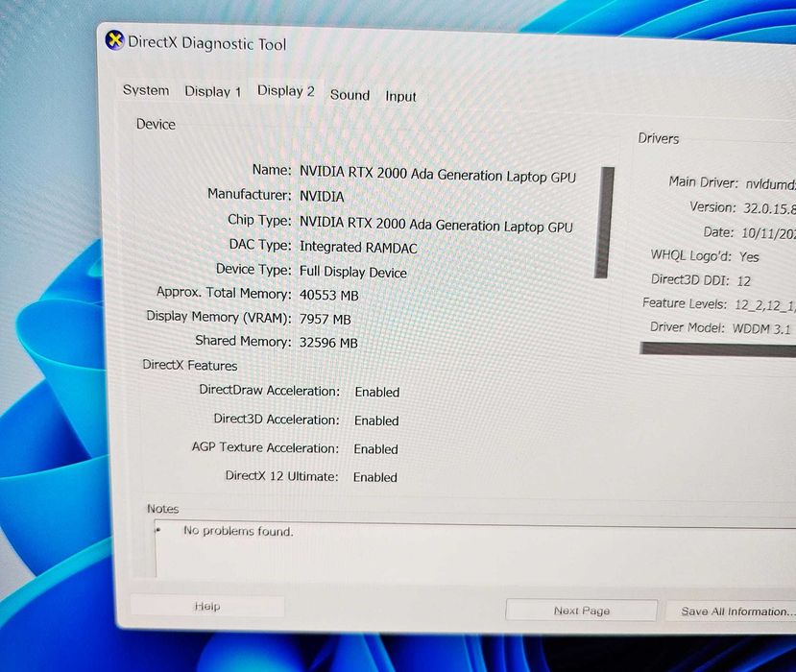Open the Input tab
796x672 pixels.
400,96
